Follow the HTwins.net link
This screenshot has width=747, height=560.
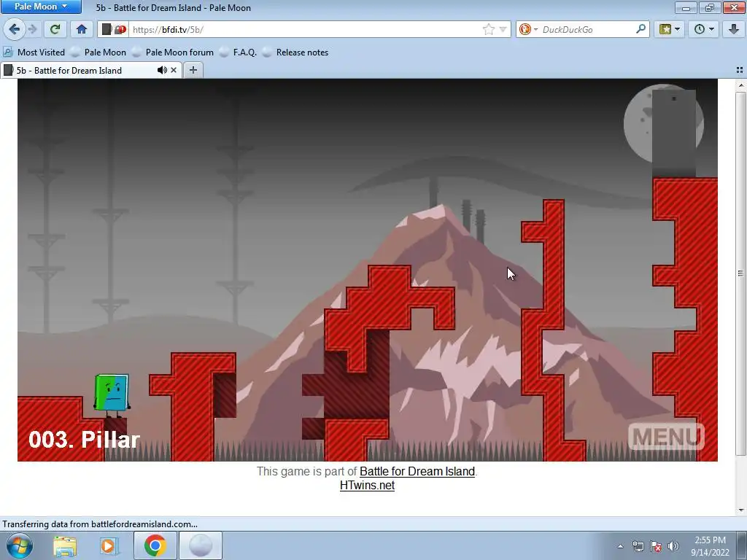[367, 485]
